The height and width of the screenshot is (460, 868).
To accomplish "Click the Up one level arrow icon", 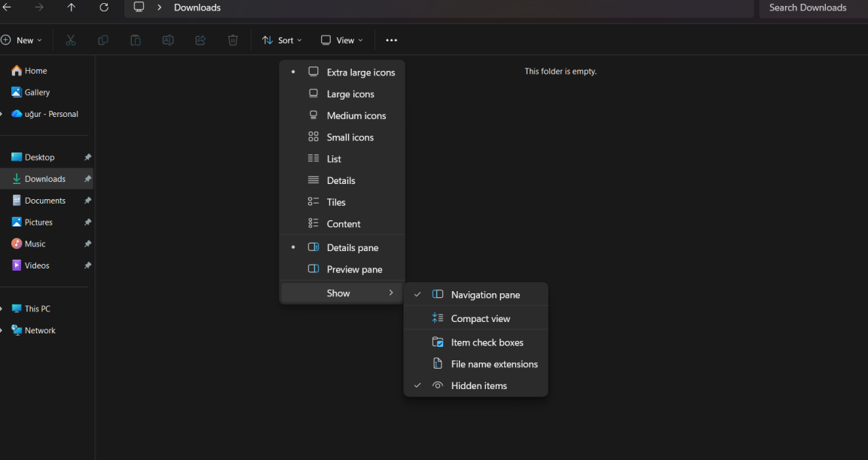I will pyautogui.click(x=71, y=8).
